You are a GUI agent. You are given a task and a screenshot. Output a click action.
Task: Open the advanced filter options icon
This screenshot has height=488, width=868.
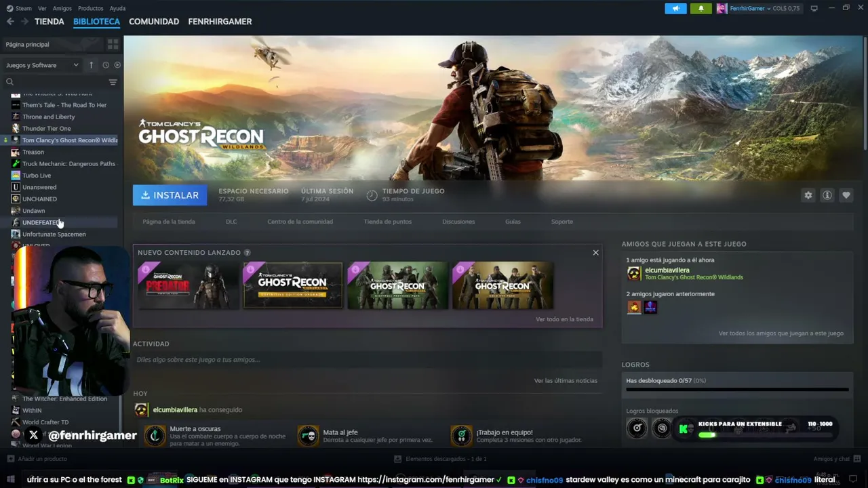pos(113,82)
